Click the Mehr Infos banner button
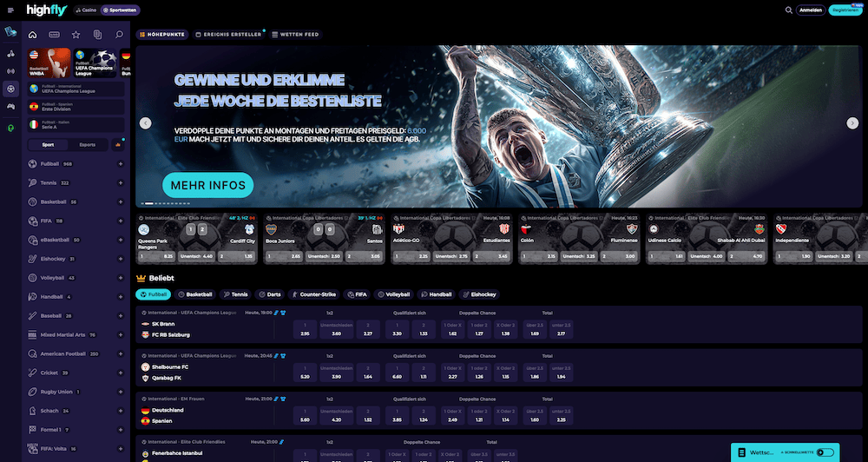Screen dimensions: 868x462 pos(207,185)
